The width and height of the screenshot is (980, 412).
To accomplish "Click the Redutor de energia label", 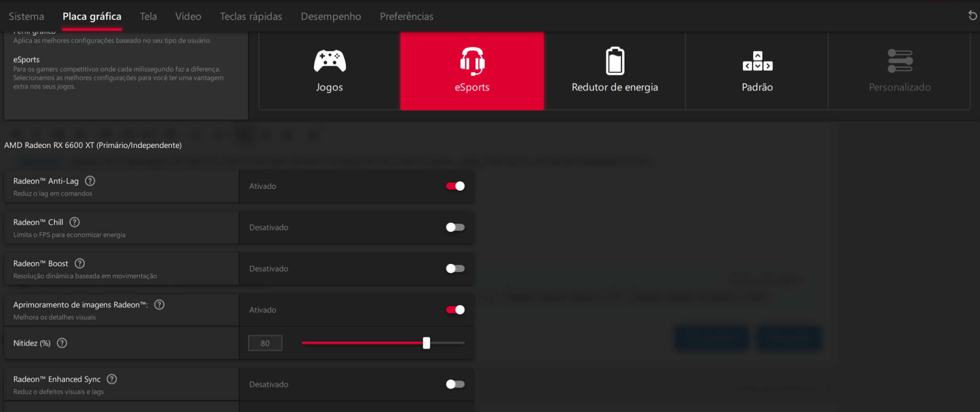I will click(x=615, y=87).
